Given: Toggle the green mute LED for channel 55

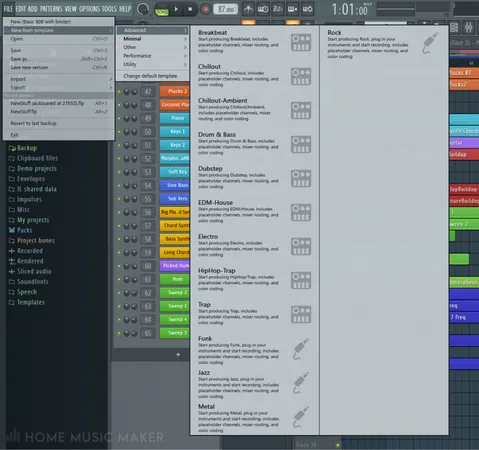Looking at the screenshot, I should (119, 199).
